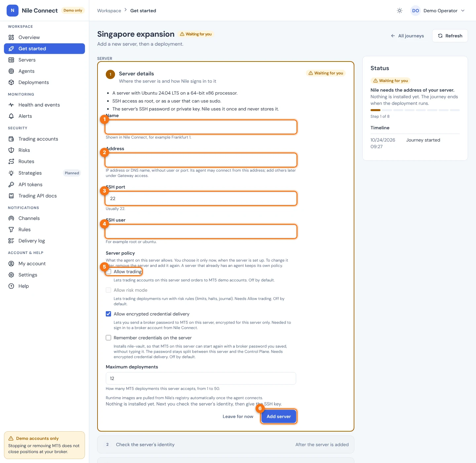This screenshot has height=463, width=476.
Task: Focus the server Name input field
Action: 201,127
